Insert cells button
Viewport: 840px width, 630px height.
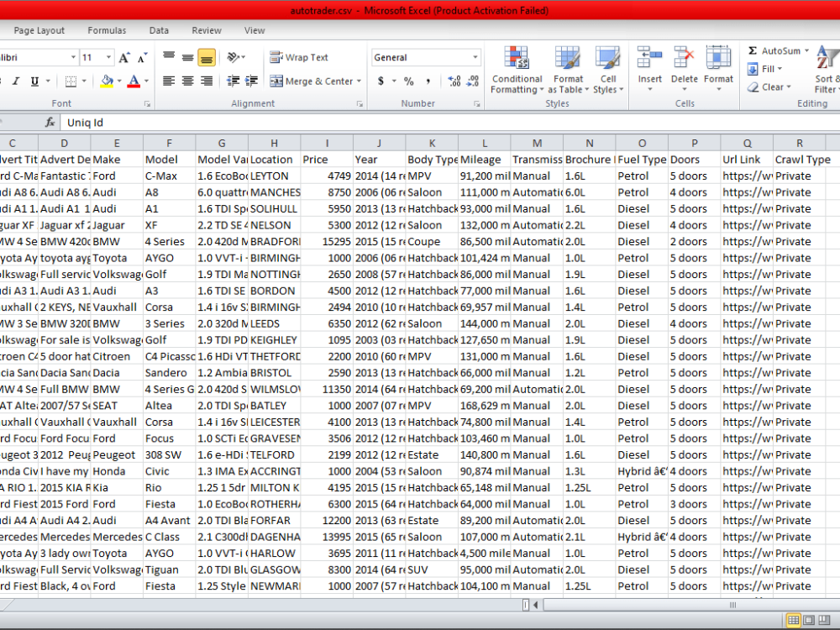click(650, 69)
